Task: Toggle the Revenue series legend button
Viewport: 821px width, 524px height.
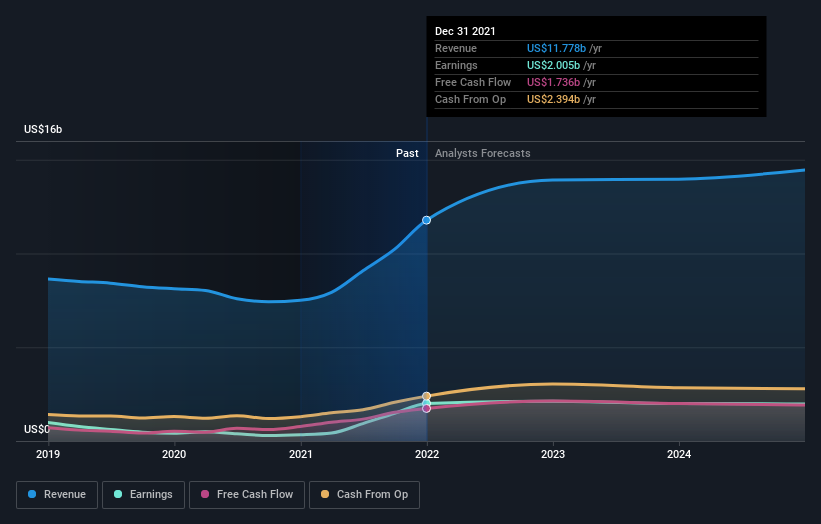Action: click(x=57, y=495)
